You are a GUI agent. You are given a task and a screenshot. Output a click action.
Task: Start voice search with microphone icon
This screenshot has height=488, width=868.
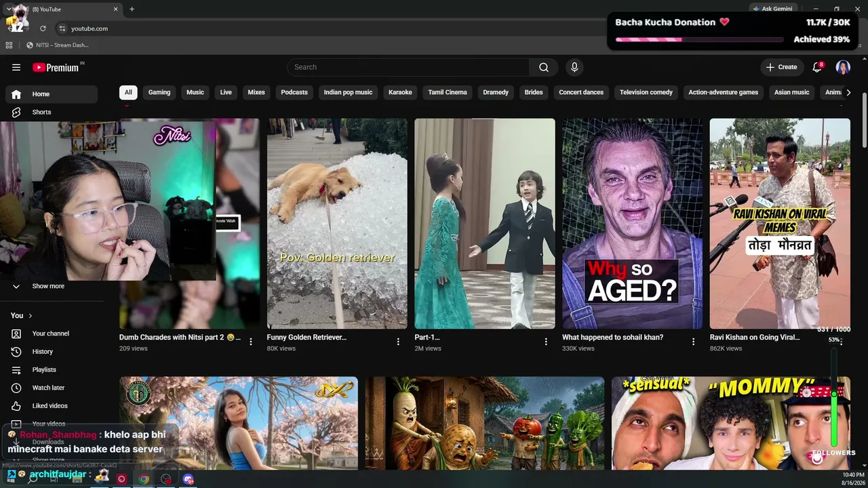574,67
